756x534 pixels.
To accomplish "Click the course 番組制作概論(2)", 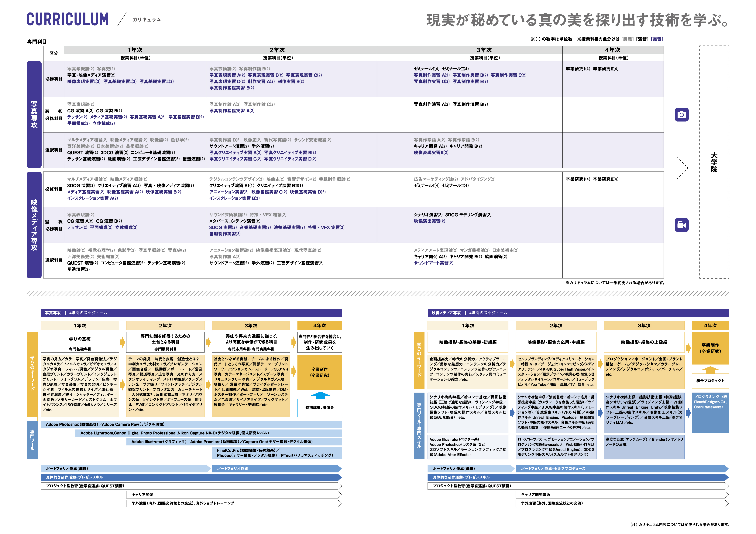I will pyautogui.click(x=334, y=179).
